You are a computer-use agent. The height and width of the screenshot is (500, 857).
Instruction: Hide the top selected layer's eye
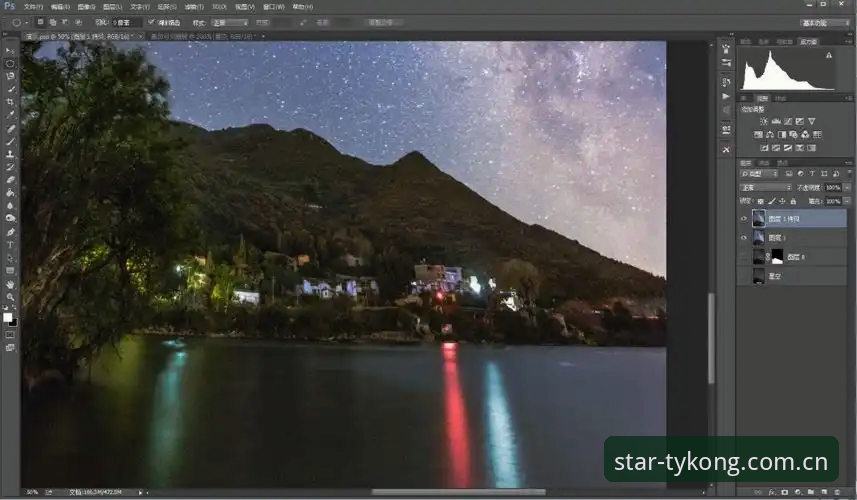click(x=743, y=219)
